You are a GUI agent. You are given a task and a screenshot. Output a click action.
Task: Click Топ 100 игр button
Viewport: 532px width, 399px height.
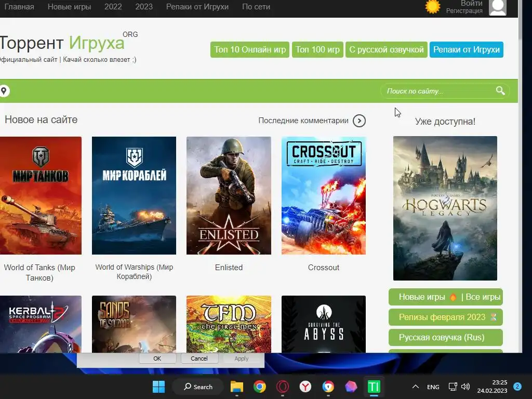point(317,49)
